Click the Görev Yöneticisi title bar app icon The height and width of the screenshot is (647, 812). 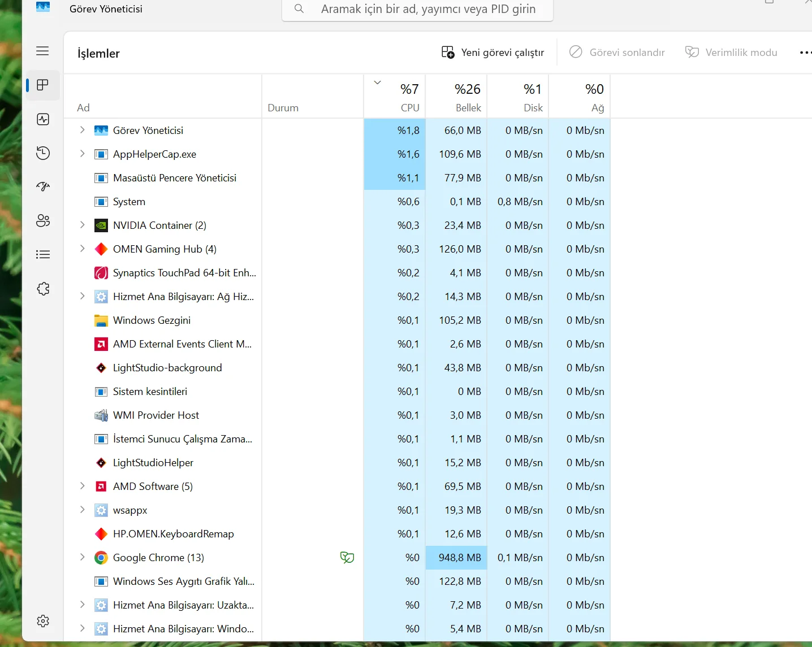point(43,7)
